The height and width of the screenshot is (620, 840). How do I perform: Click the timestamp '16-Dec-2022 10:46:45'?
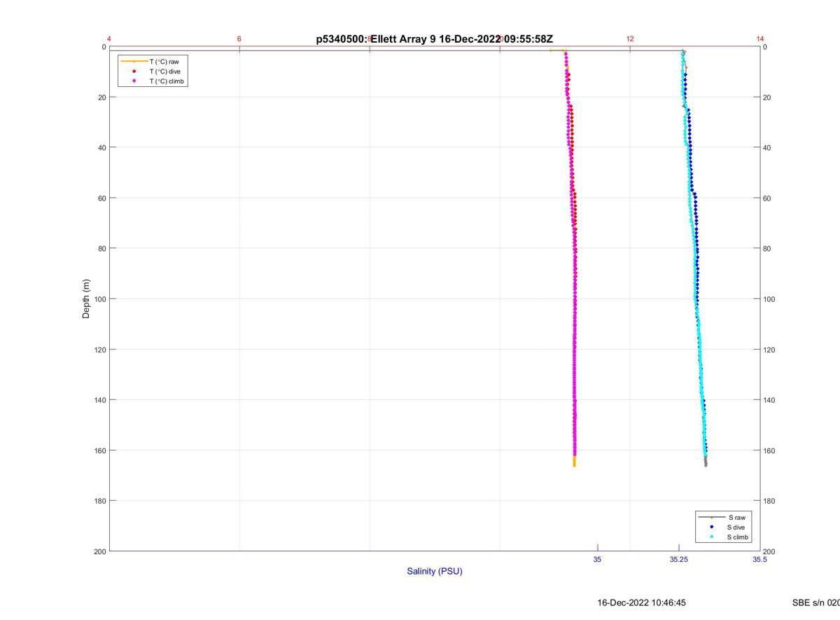[642, 602]
